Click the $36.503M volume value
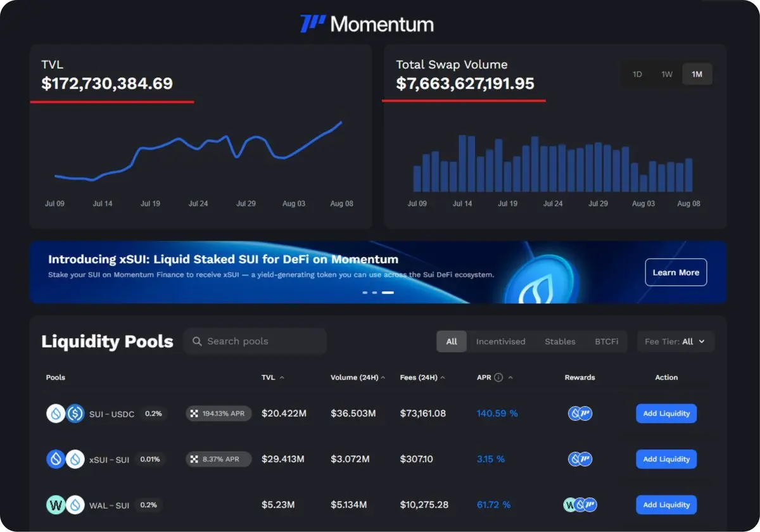Image resolution: width=760 pixels, height=532 pixels. (353, 414)
